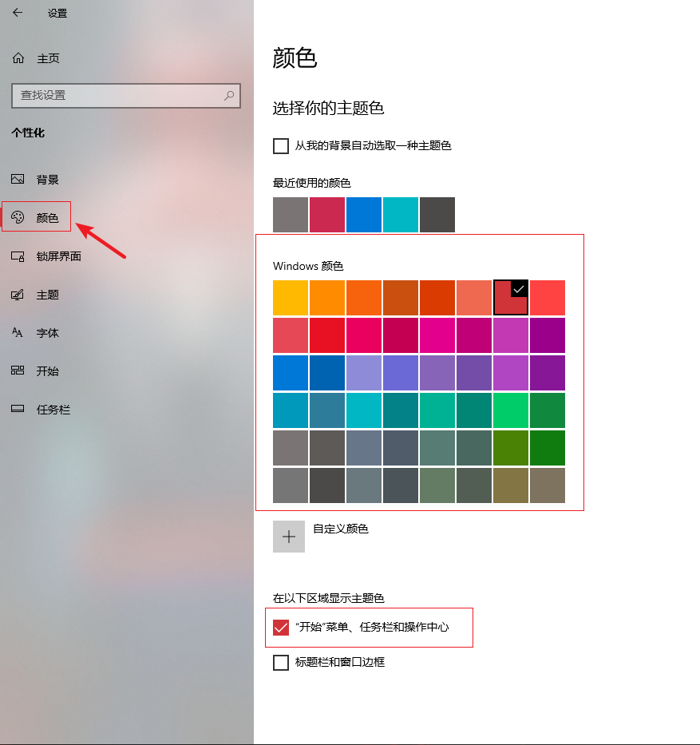The height and width of the screenshot is (745, 700).
Task: Uncheck "开始"菜单、任务栏和操作中心 checkbox
Action: [x=281, y=628]
